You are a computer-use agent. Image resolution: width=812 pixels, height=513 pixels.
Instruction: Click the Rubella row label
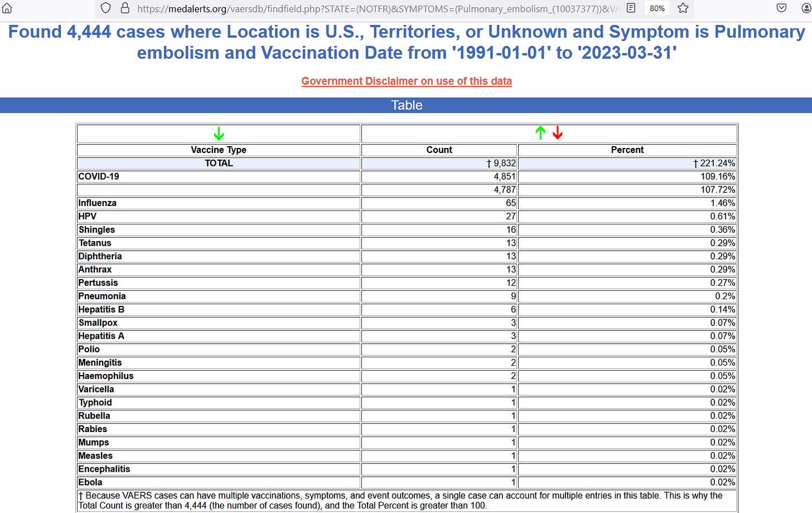click(94, 416)
